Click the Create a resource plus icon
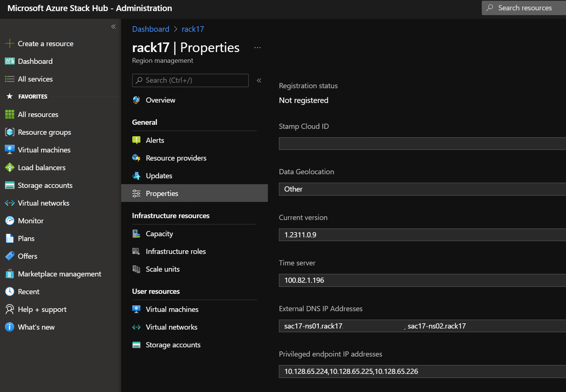Screen dimensions: 566x392 (x=10, y=44)
